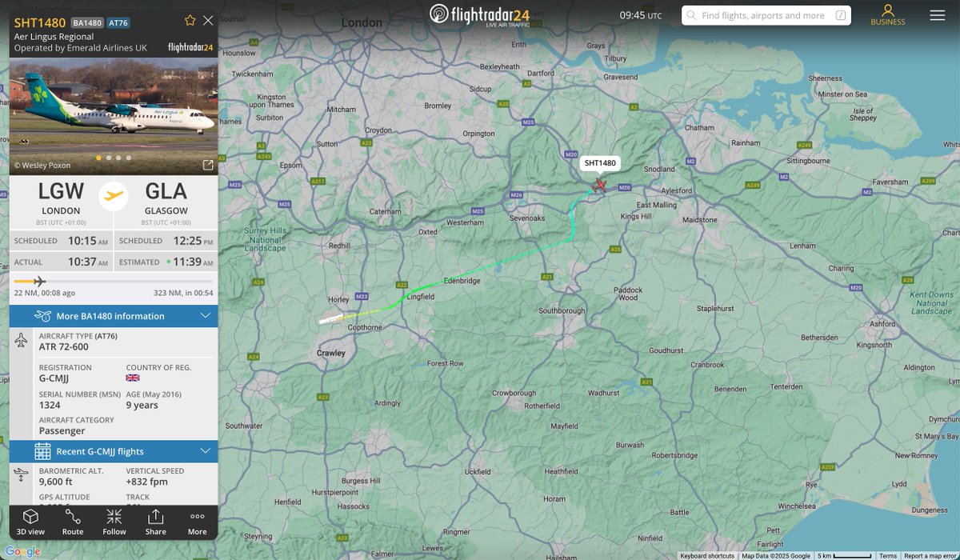Click the BA1480 flight number badge
The width and height of the screenshot is (960, 560).
(x=86, y=22)
